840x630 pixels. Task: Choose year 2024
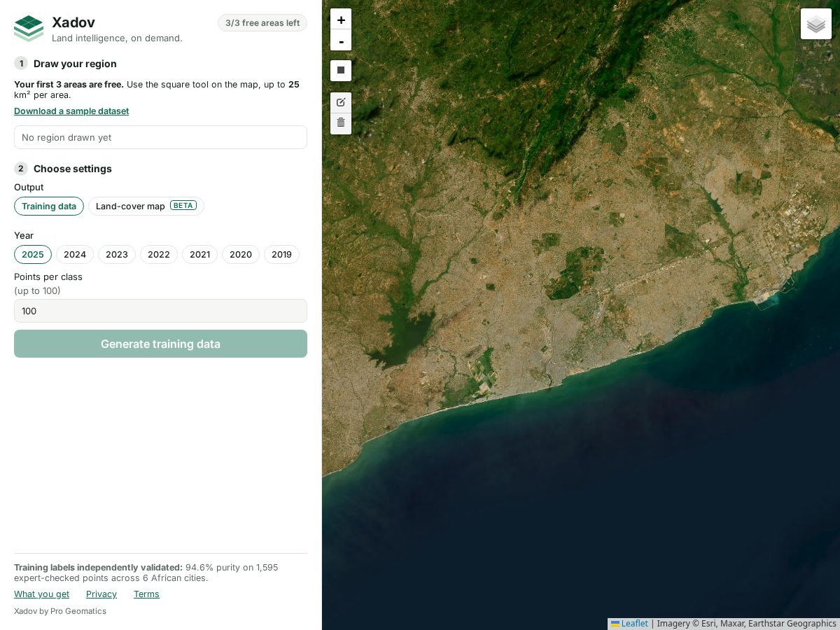click(x=75, y=255)
